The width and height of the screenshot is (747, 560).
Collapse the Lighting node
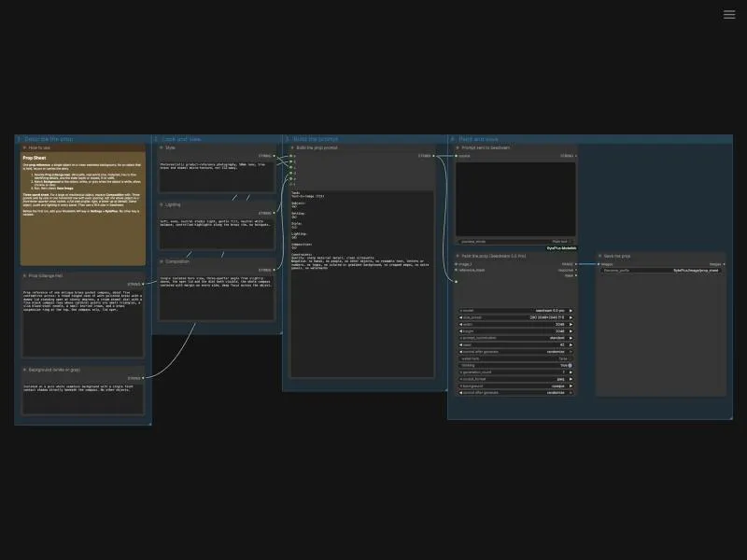(162, 204)
